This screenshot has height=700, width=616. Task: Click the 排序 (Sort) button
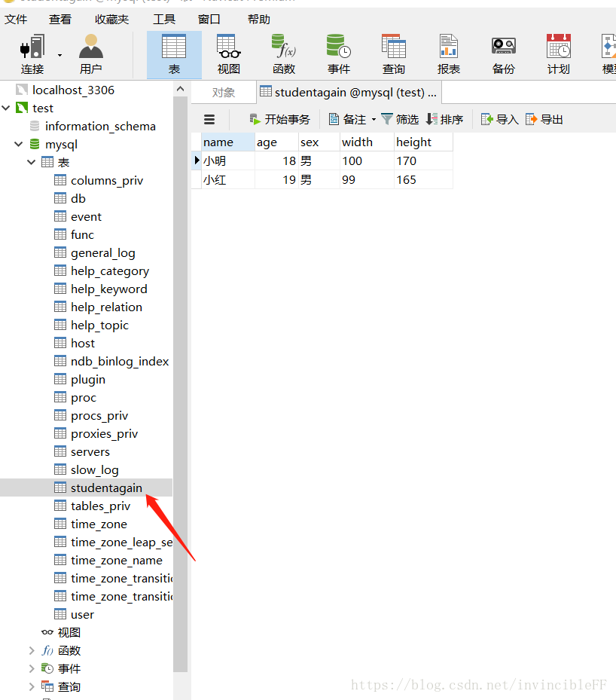(445, 119)
